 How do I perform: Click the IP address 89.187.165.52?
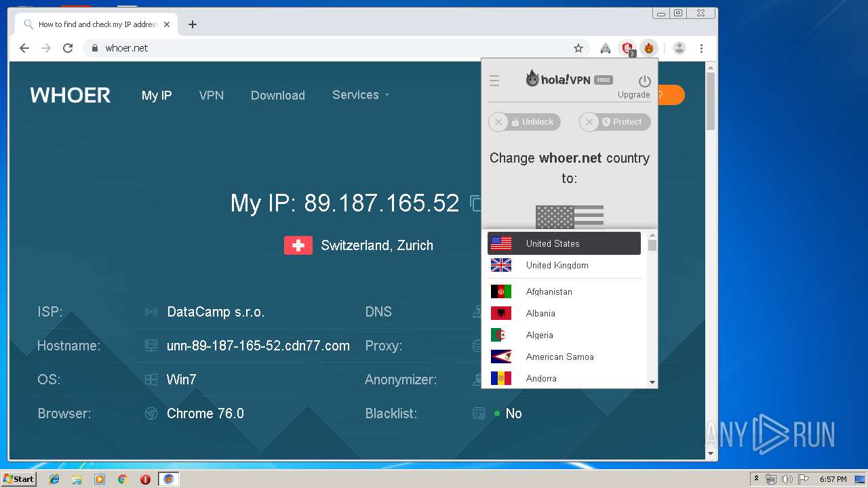tap(382, 203)
